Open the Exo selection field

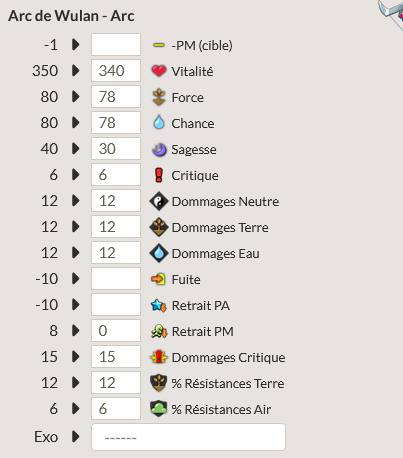[x=188, y=437]
